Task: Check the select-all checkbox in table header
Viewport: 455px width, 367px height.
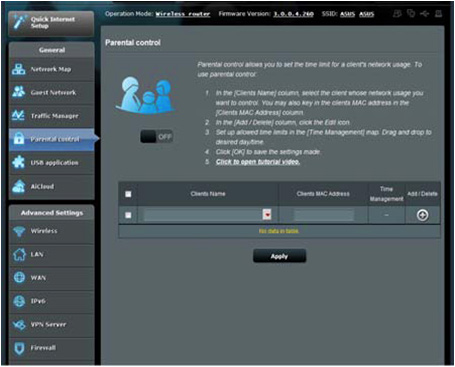Action: pyautogui.click(x=128, y=194)
